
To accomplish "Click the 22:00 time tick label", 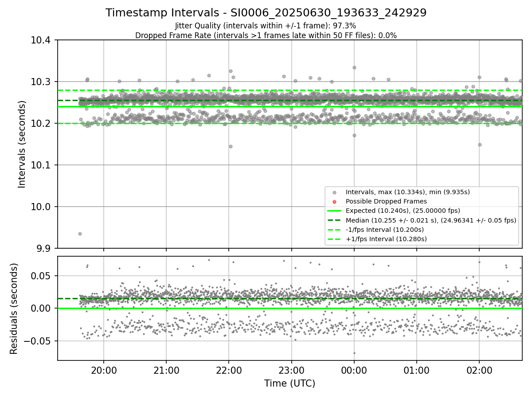I will click(x=229, y=371).
